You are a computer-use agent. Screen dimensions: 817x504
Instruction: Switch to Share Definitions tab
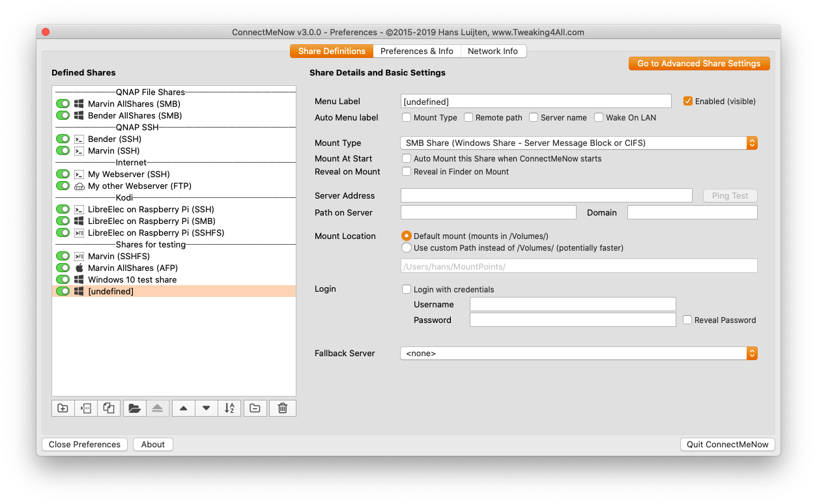(x=332, y=51)
